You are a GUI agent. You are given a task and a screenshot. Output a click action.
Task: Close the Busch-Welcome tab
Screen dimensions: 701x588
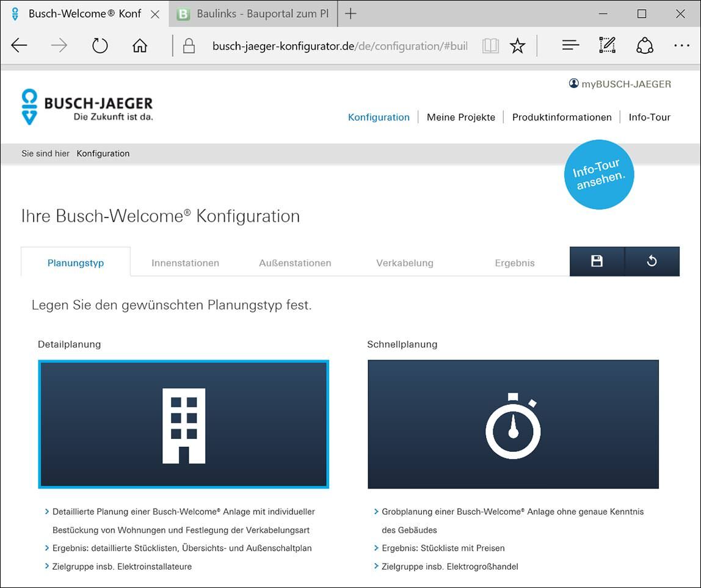click(155, 14)
